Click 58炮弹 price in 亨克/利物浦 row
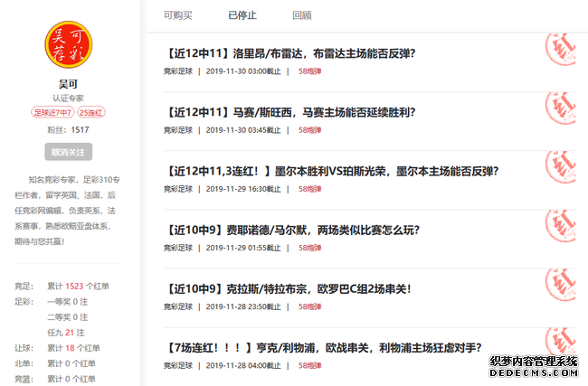This screenshot has width=588, height=386. (309, 365)
